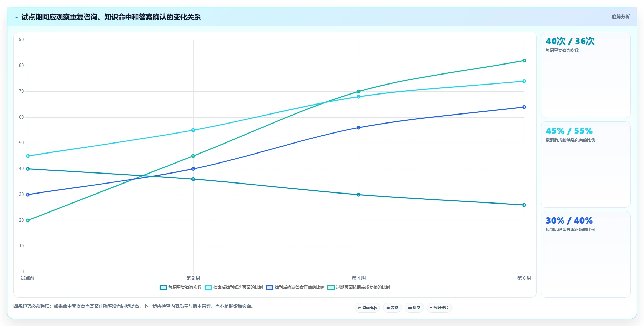This screenshot has width=644, height=326.
Task: Click the blue point at 试点前 (30)
Action: click(28, 195)
